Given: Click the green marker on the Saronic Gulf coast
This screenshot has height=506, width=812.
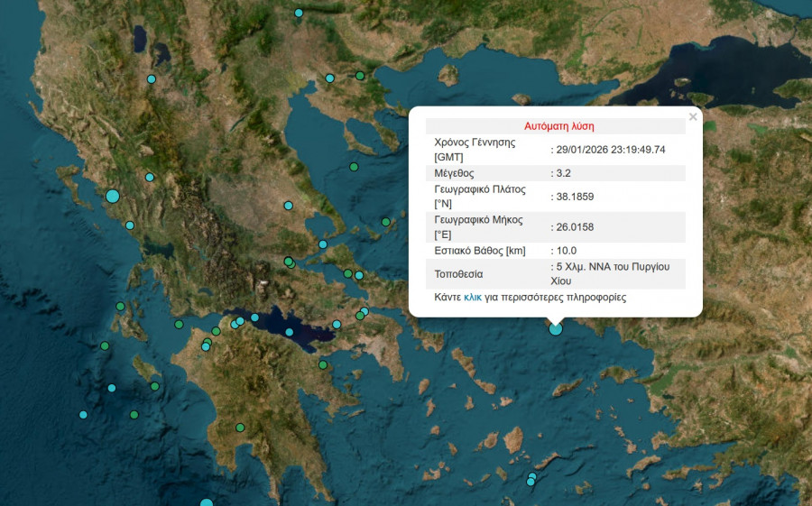Looking at the screenshot, I should pos(323,364).
